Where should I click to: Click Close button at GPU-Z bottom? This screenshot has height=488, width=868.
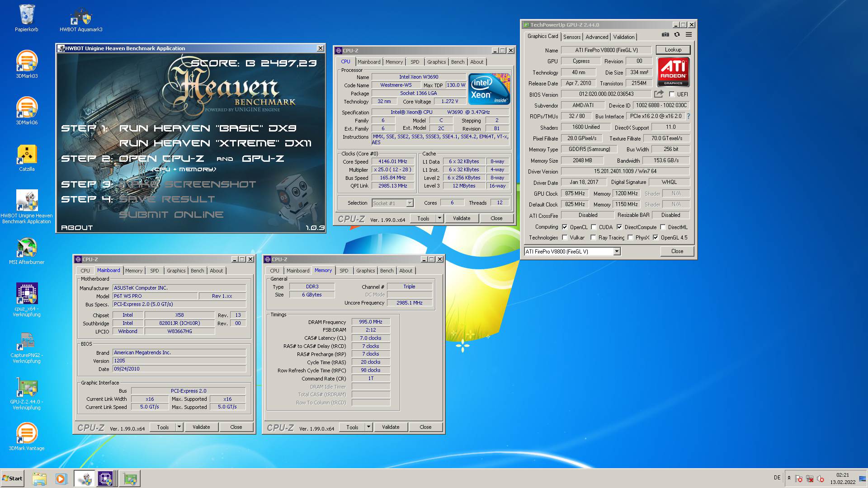click(x=677, y=251)
